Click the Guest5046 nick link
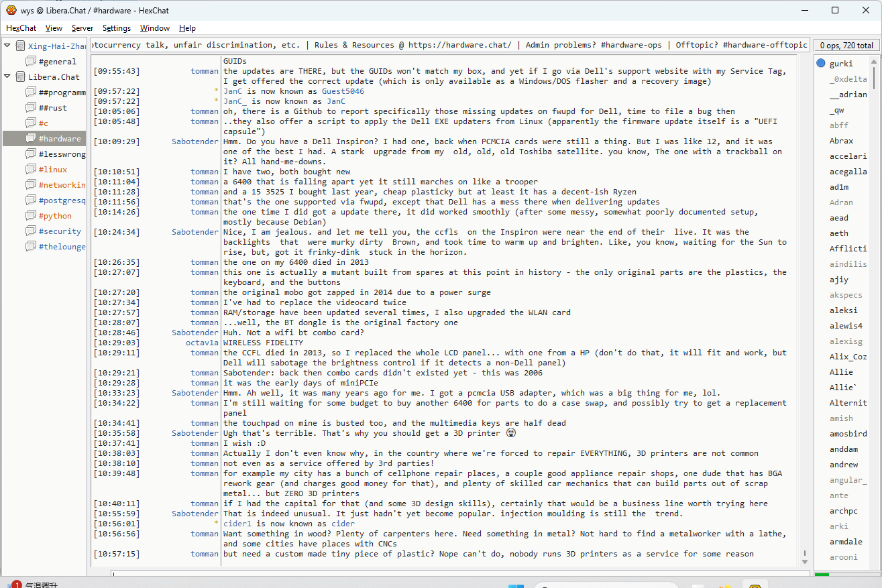The width and height of the screenshot is (882, 588). click(343, 91)
